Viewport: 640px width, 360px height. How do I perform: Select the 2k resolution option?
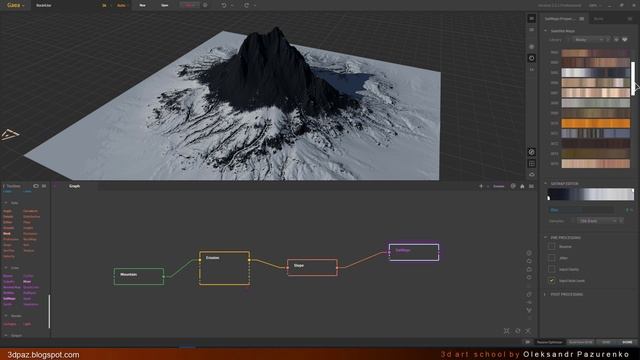point(104,5)
